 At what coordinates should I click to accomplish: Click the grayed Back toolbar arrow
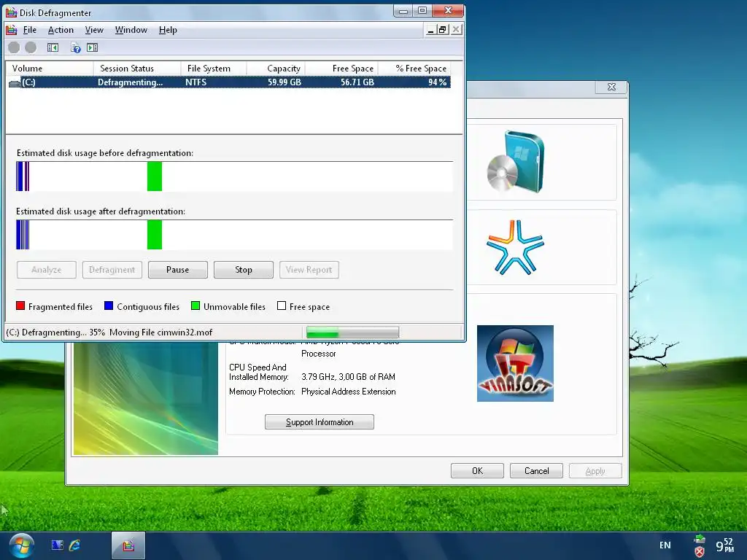(14, 47)
